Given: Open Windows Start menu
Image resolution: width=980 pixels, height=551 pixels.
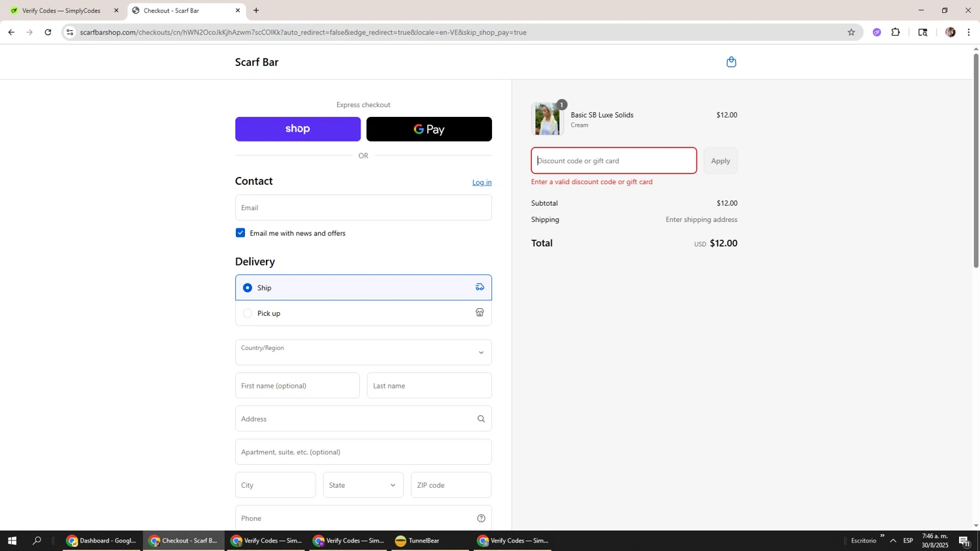Looking at the screenshot, I should point(11,541).
